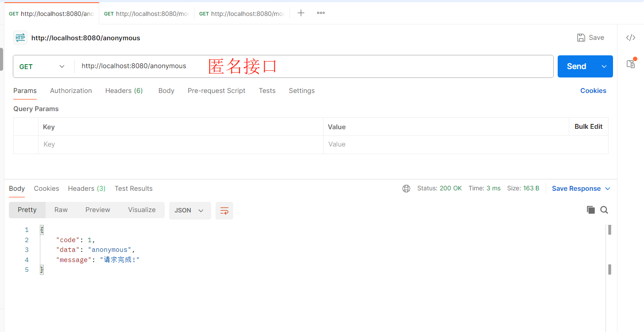Add a new request tab
Image resolution: width=644 pixels, height=332 pixels.
click(301, 13)
